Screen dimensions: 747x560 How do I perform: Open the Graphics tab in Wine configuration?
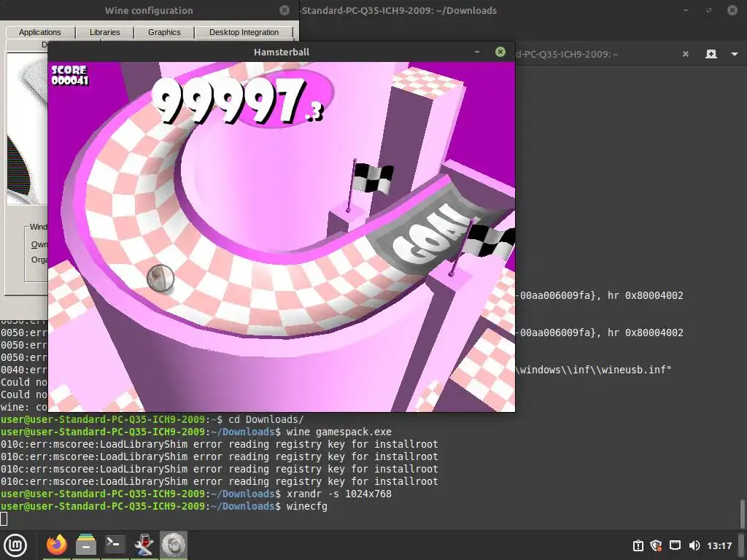[x=164, y=32]
